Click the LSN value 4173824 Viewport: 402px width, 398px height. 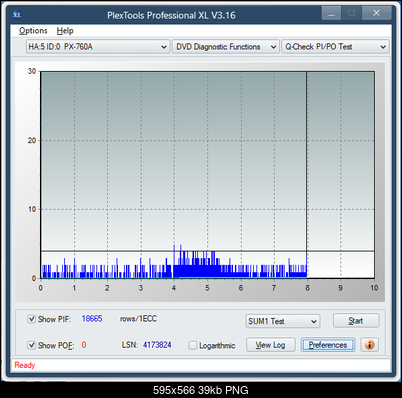tap(157, 345)
